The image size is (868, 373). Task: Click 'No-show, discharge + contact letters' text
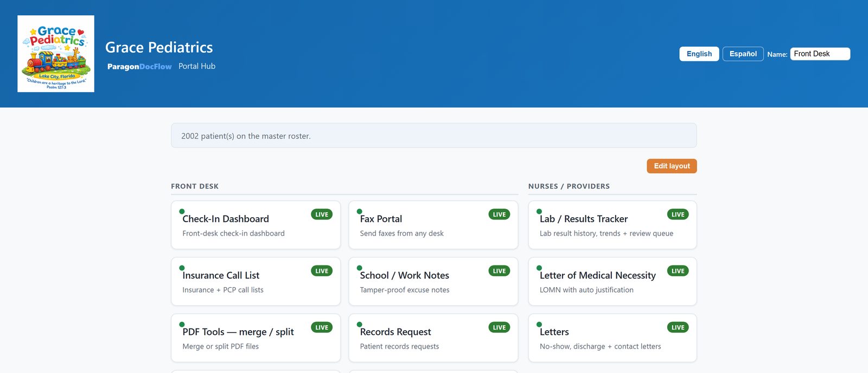(x=600, y=346)
